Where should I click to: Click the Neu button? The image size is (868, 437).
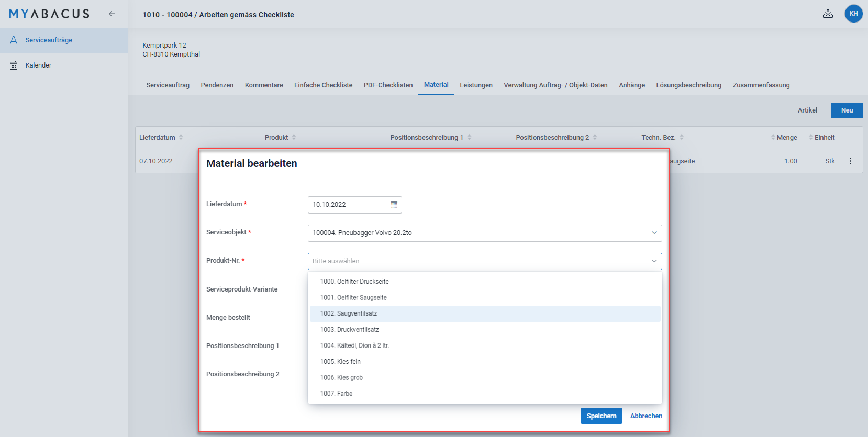(x=847, y=110)
